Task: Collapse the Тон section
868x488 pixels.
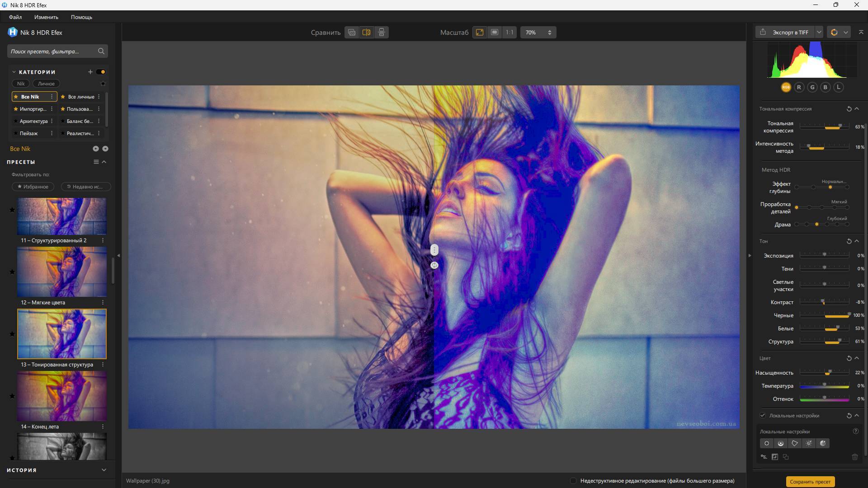Action: pyautogui.click(x=857, y=241)
